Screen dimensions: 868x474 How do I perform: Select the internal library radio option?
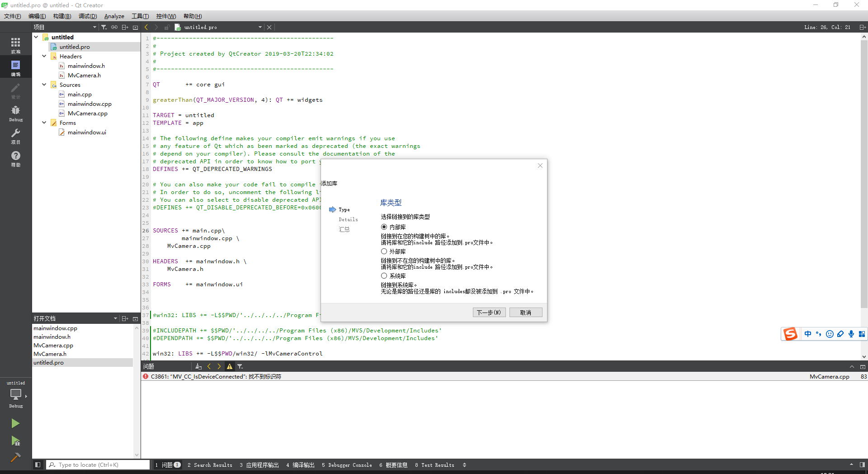point(384,227)
